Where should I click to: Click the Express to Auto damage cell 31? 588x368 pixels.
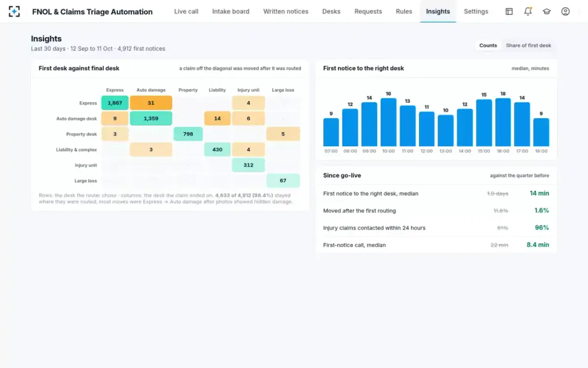(x=151, y=103)
